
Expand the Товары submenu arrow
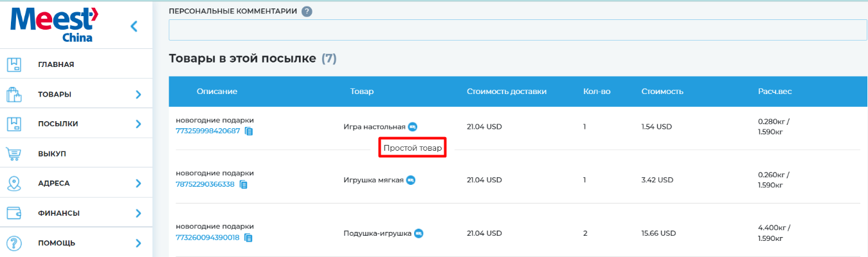click(138, 95)
